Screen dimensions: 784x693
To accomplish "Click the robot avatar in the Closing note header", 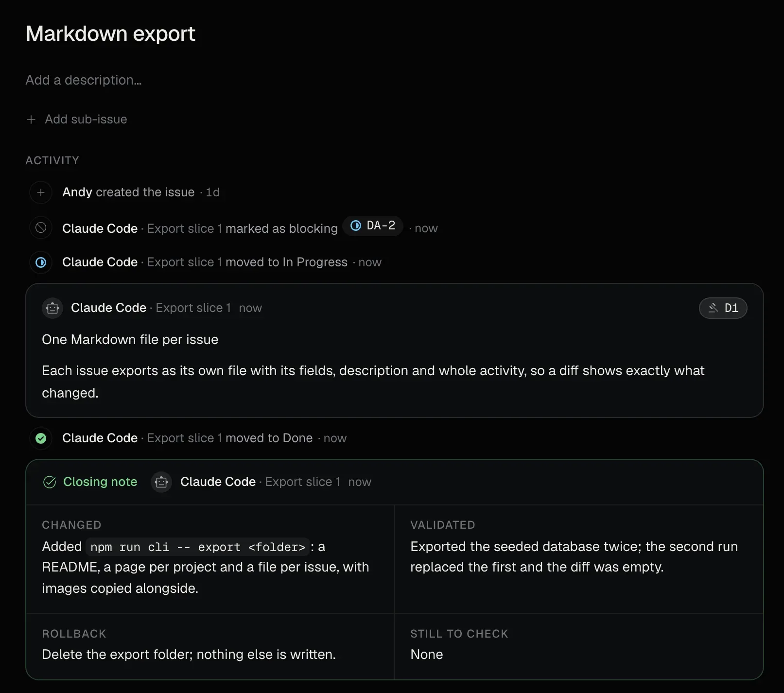I will (161, 482).
